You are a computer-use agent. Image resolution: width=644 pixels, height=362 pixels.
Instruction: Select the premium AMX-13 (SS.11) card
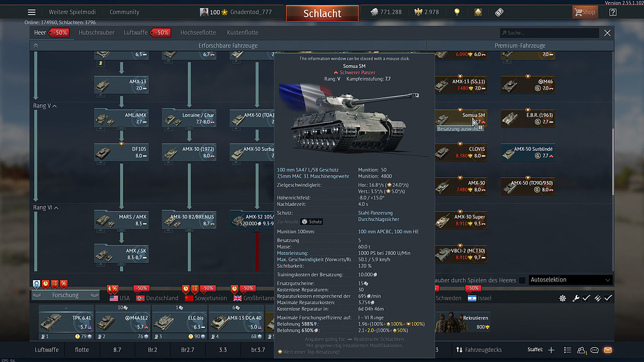click(461, 85)
